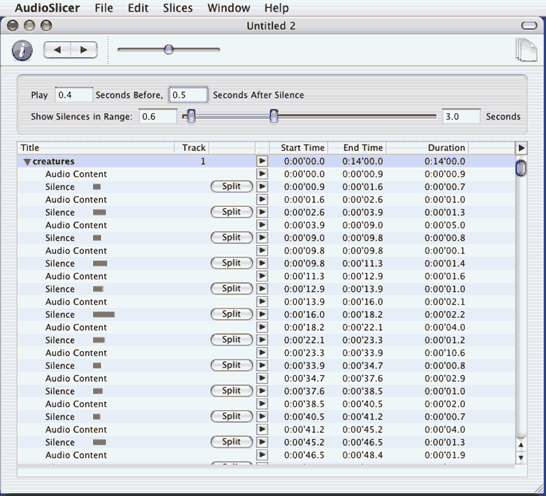
Task: Click the documents stack icon in toolbar
Action: 526,50
